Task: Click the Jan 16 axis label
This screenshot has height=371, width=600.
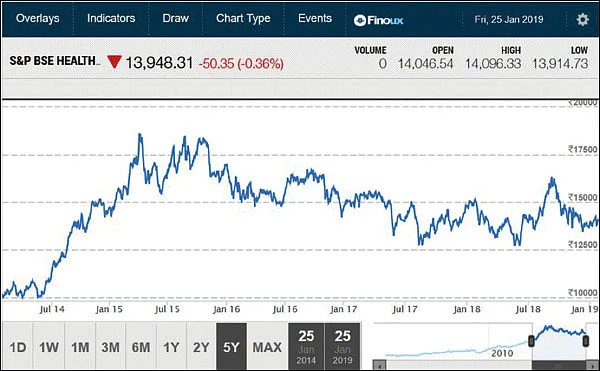Action: click(227, 309)
